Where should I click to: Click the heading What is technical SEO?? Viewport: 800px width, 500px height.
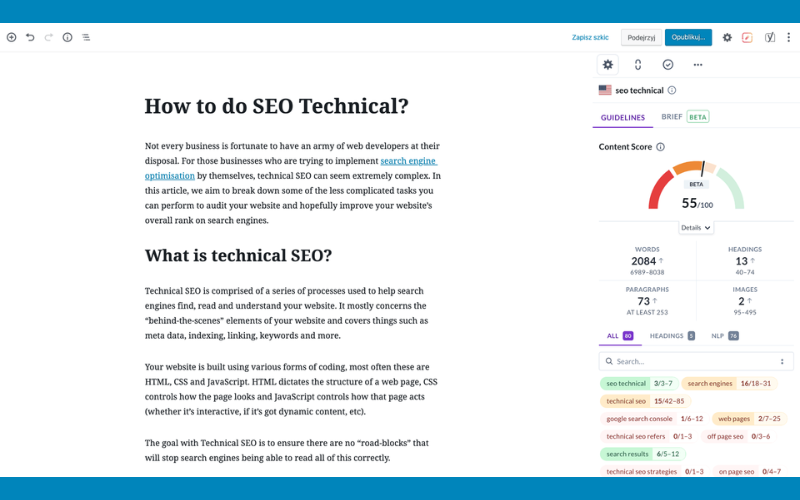pyautogui.click(x=238, y=255)
